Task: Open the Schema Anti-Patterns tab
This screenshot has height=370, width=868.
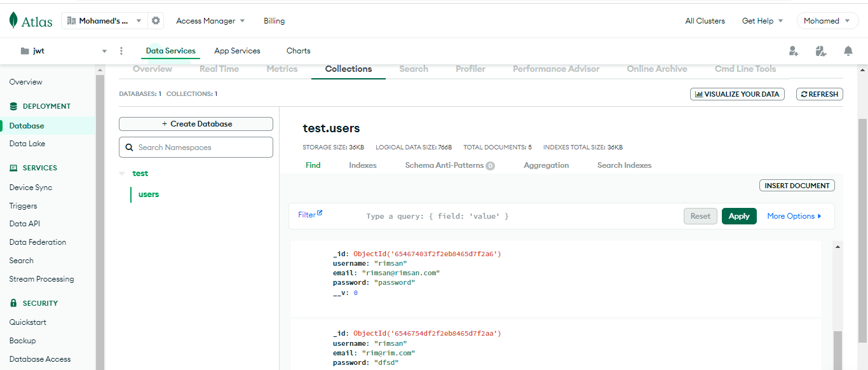Action: click(450, 165)
